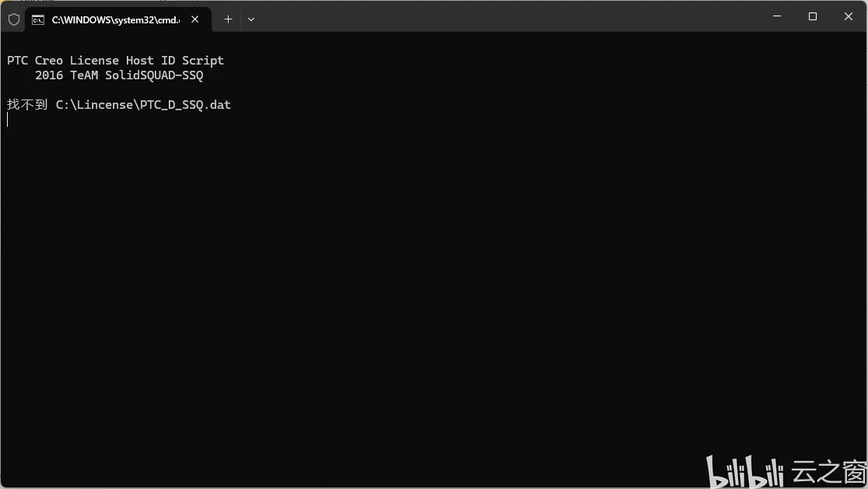The width and height of the screenshot is (868, 489).
Task: Click the path 'C:\Lincense\PTC_D_SSQ.dat'
Action: (x=143, y=104)
